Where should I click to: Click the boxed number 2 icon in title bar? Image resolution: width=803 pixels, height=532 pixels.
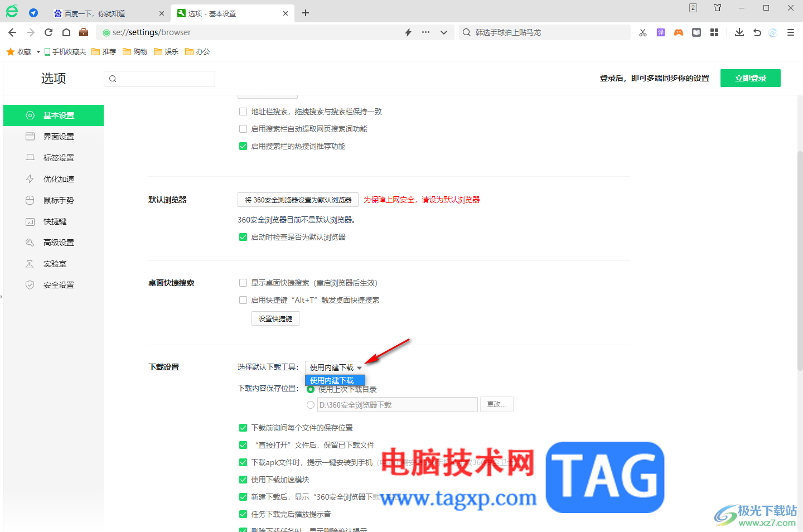coord(693,8)
